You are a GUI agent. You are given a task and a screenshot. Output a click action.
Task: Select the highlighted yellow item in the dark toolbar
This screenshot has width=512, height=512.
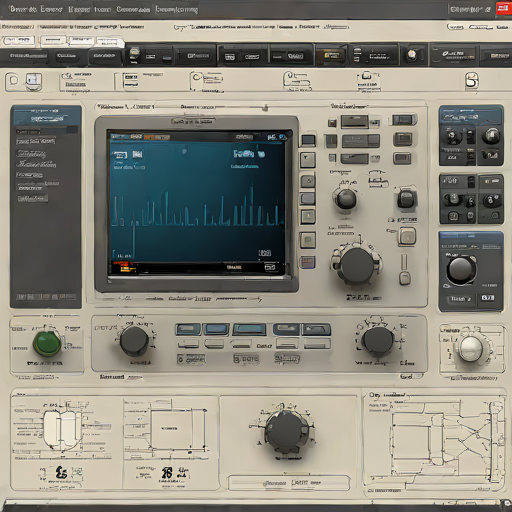click(331, 55)
